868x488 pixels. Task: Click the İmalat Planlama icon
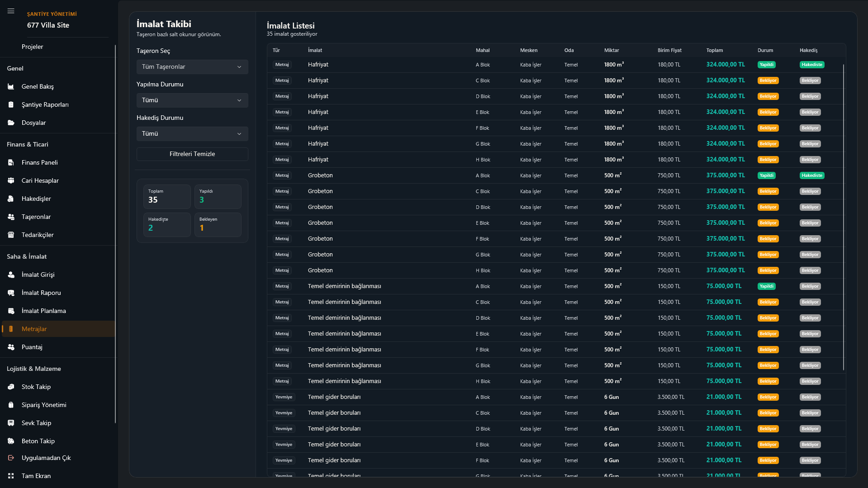[11, 311]
